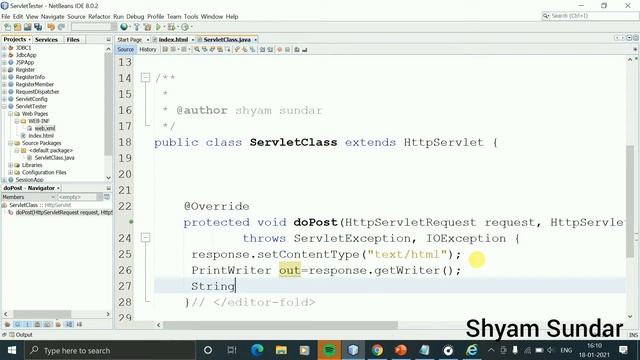Open File Explorer from the taskbar
Image resolution: width=640 pixels, height=360 pixels.
[281, 350]
